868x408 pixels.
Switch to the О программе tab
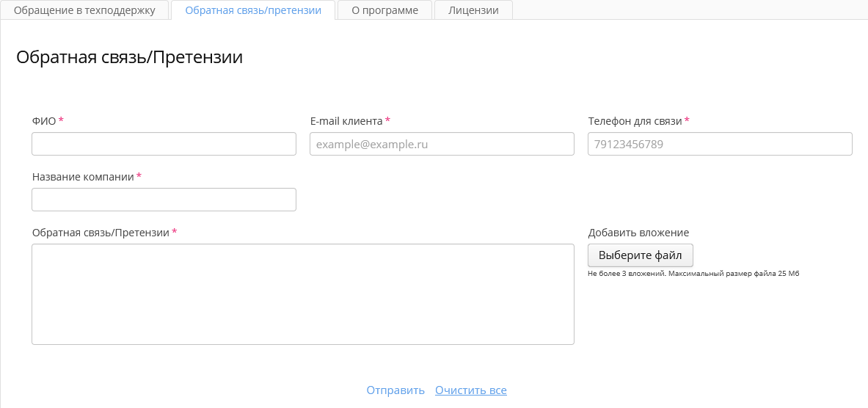[x=384, y=10]
